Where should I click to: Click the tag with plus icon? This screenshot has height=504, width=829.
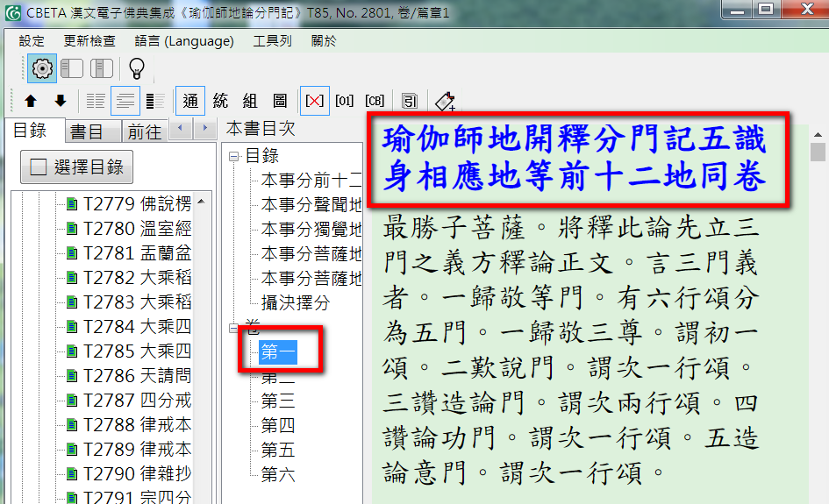coord(445,102)
